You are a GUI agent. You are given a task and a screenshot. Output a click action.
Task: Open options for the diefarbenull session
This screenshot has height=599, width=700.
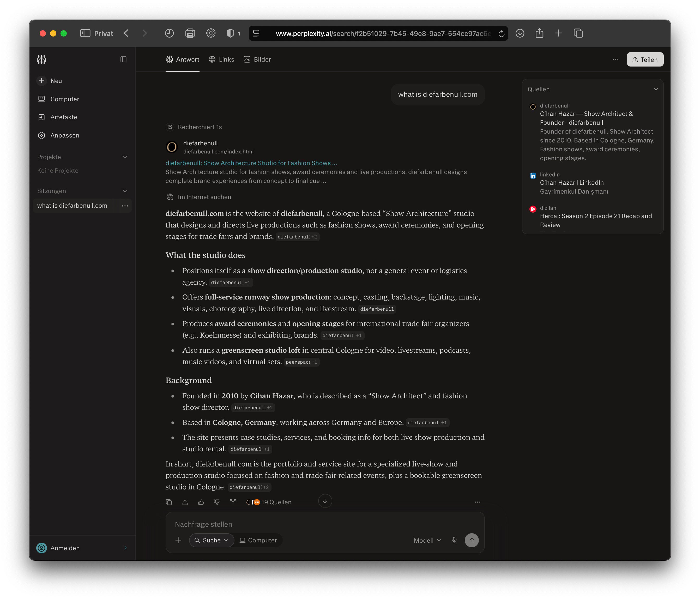click(x=125, y=206)
